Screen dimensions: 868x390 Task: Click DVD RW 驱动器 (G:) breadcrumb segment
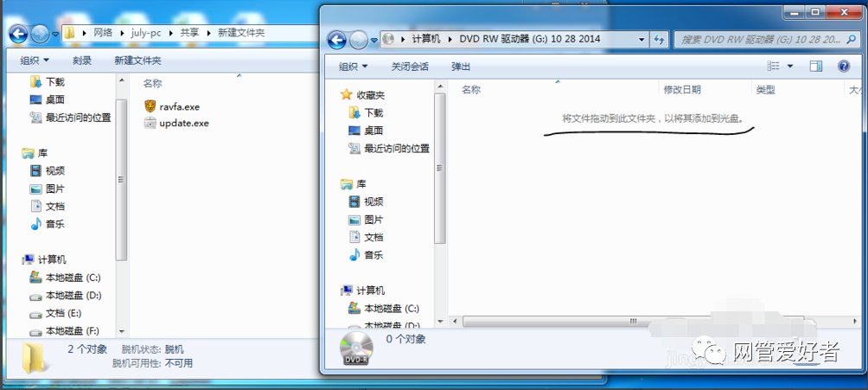pos(528,39)
